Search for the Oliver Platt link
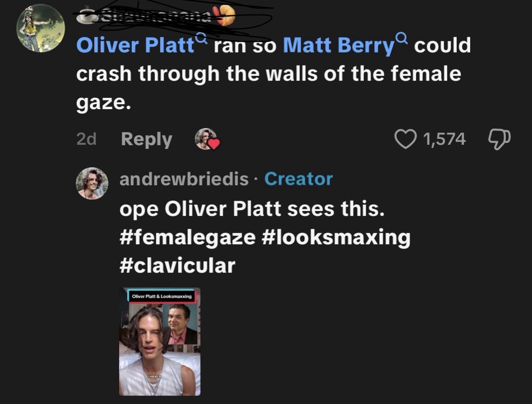This screenshot has height=404, width=532. point(135,46)
